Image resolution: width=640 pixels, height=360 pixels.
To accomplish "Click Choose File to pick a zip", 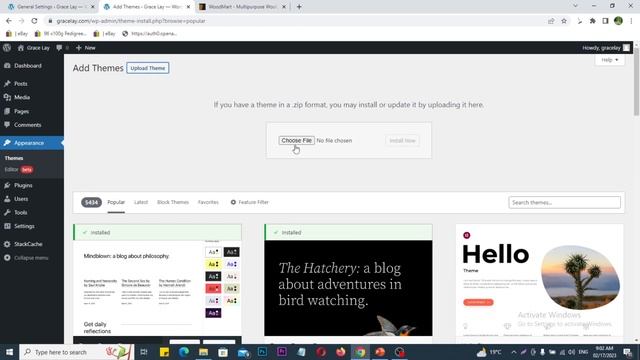I will tap(296, 140).
